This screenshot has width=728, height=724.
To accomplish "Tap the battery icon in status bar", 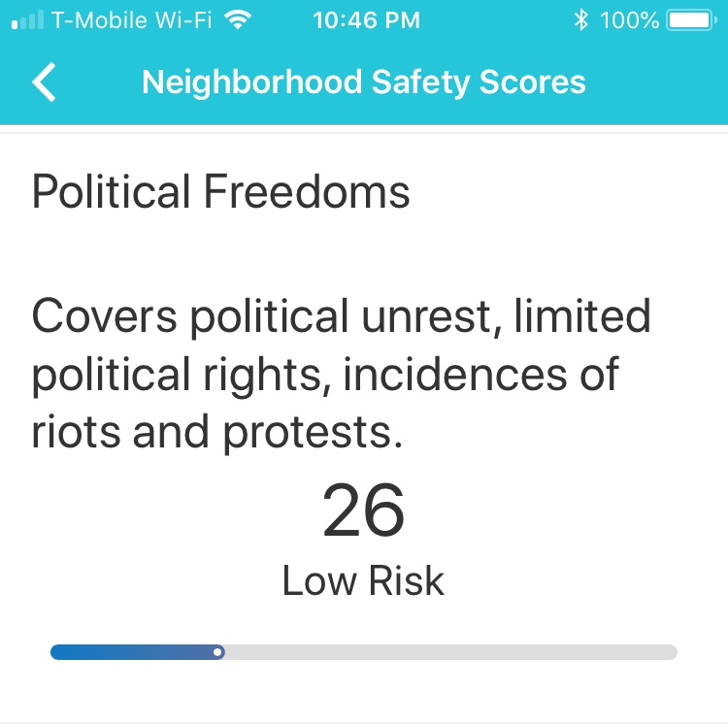I will (691, 20).
